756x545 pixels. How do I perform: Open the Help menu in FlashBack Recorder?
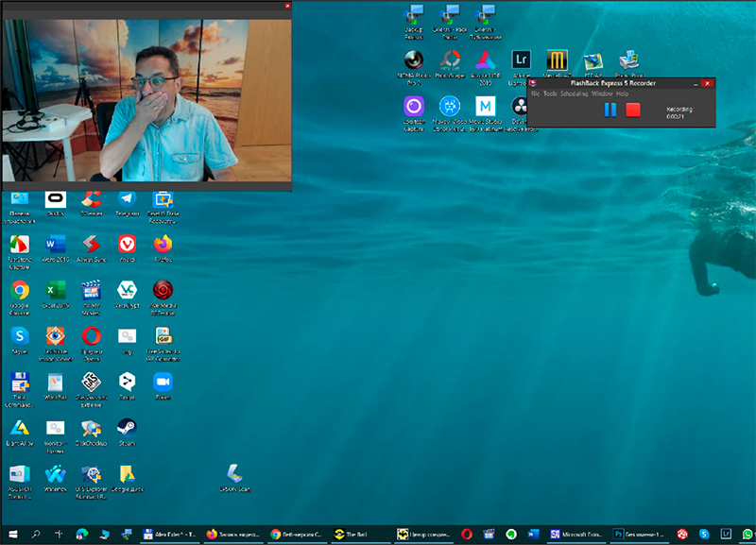[622, 94]
